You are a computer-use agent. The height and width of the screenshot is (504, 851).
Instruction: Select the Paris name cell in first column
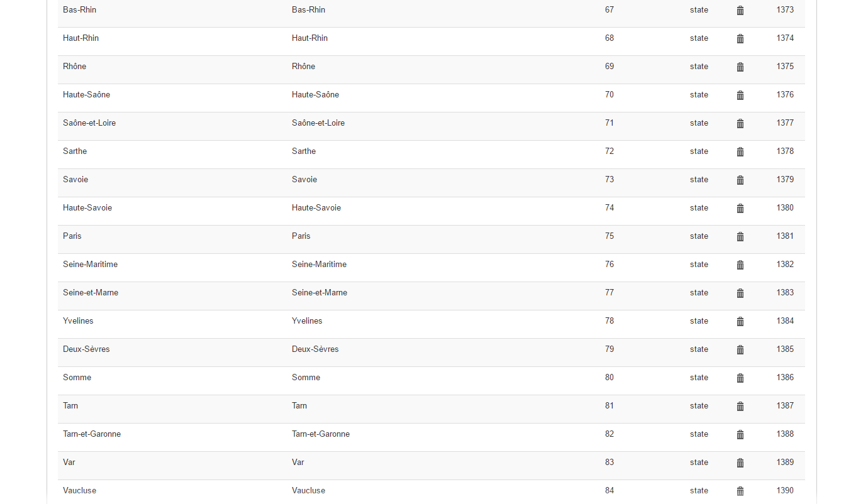(x=72, y=236)
